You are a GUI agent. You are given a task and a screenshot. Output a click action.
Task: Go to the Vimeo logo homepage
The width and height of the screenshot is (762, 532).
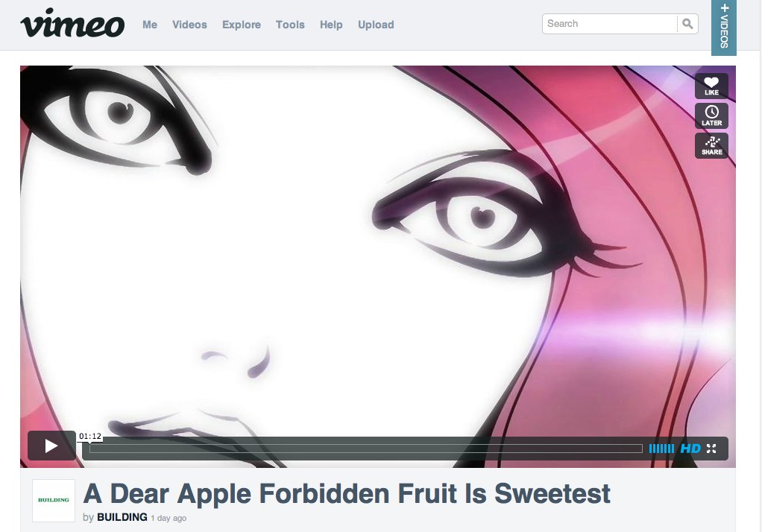point(72,23)
